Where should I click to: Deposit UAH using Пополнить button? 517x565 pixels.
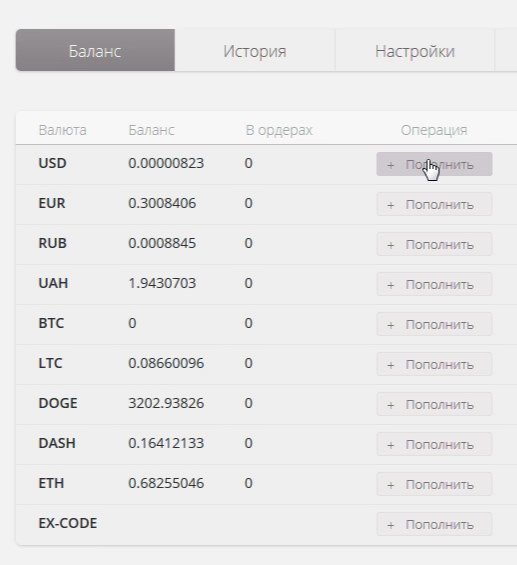point(434,284)
